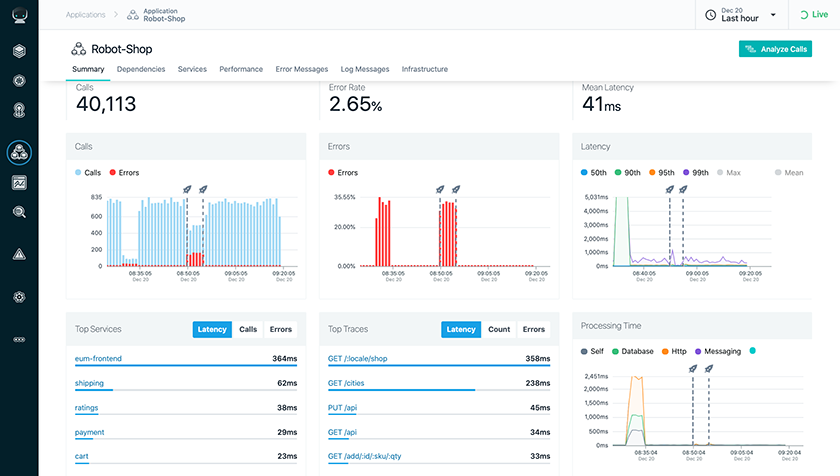Open the ratings service link
Image resolution: width=840 pixels, height=476 pixels.
[86, 408]
